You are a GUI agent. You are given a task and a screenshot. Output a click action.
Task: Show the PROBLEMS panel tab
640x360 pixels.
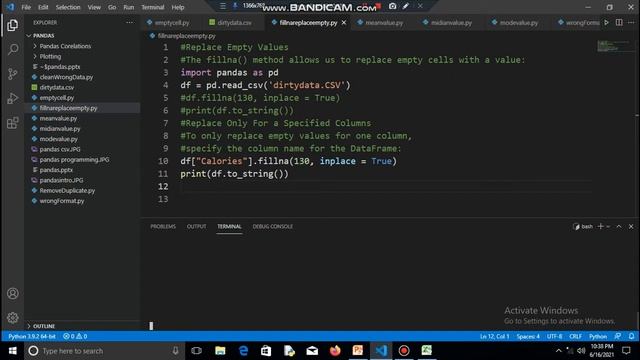[163, 227]
